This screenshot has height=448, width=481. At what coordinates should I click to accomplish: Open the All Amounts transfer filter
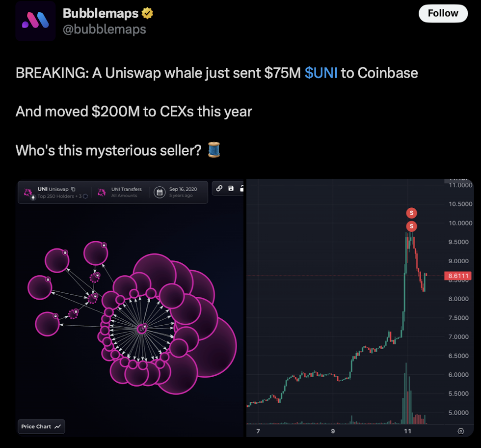(124, 196)
